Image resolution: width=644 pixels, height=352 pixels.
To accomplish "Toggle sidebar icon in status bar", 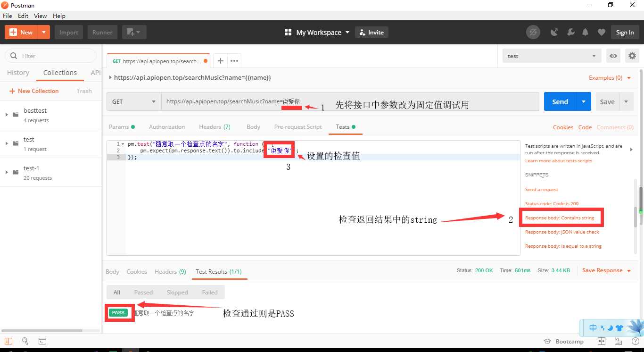I will pos(8,341).
